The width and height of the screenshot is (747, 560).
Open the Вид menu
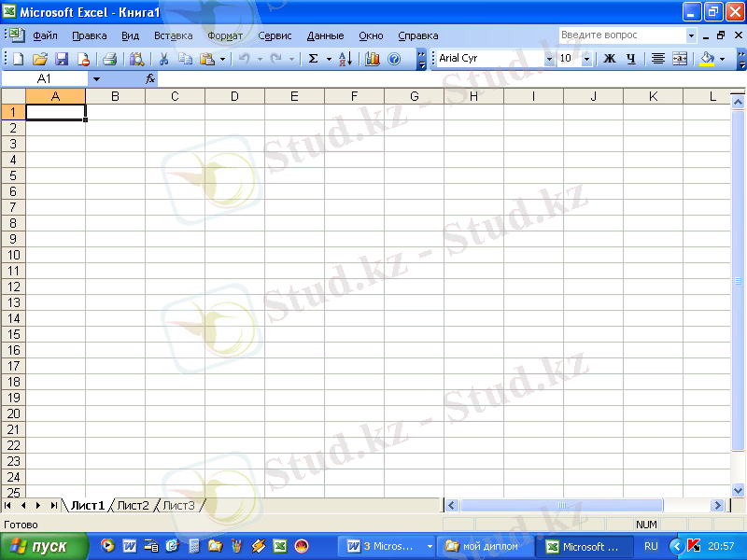(x=130, y=35)
